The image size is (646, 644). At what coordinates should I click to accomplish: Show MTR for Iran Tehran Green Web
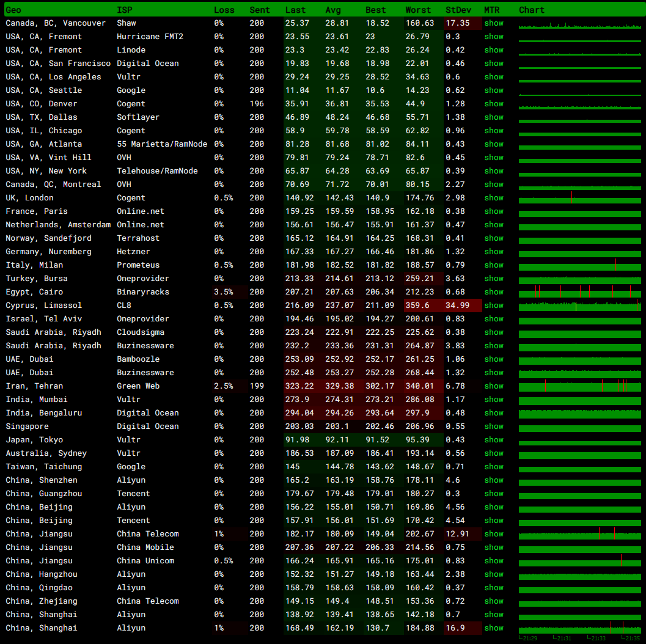[x=494, y=386]
